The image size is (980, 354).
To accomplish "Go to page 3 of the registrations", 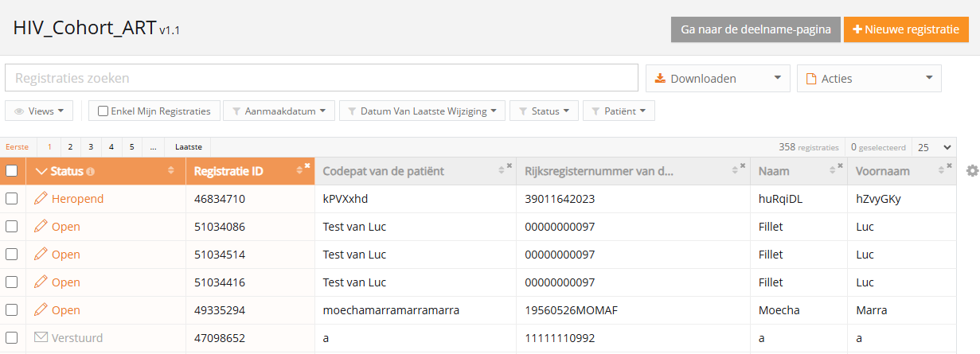I will point(91,147).
